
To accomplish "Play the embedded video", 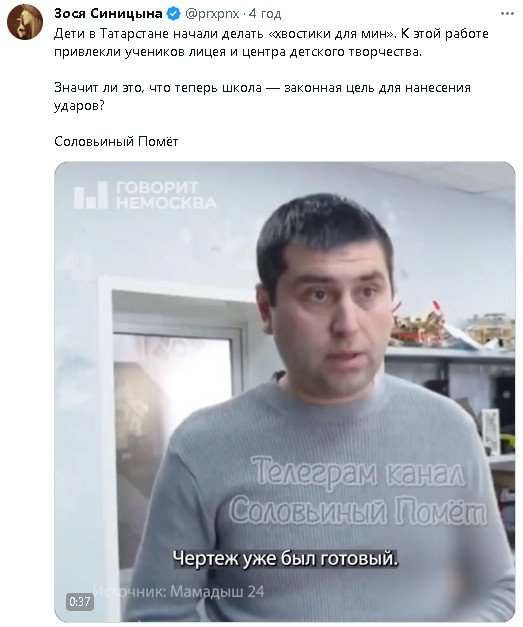I will point(284,391).
